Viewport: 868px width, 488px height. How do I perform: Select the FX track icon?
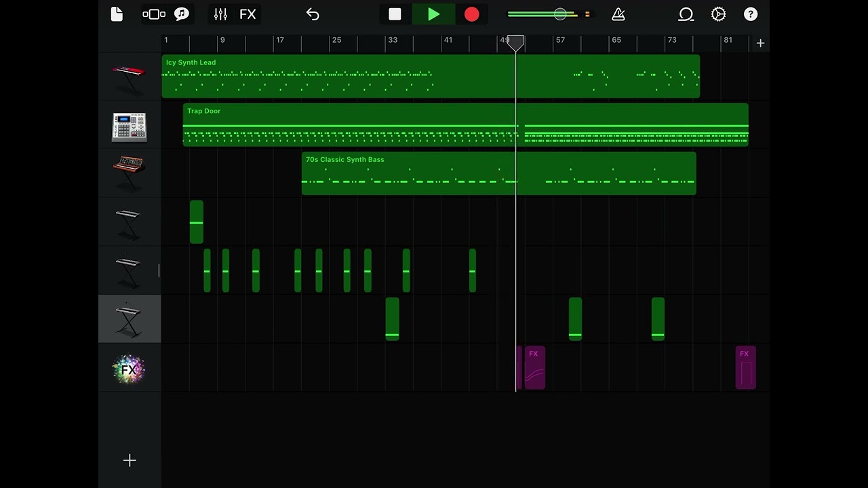tap(129, 369)
